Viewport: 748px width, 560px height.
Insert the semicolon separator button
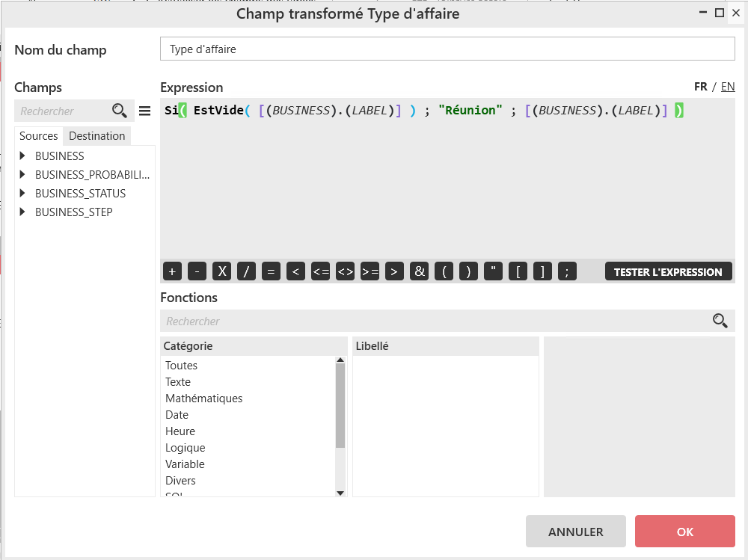pyautogui.click(x=567, y=271)
